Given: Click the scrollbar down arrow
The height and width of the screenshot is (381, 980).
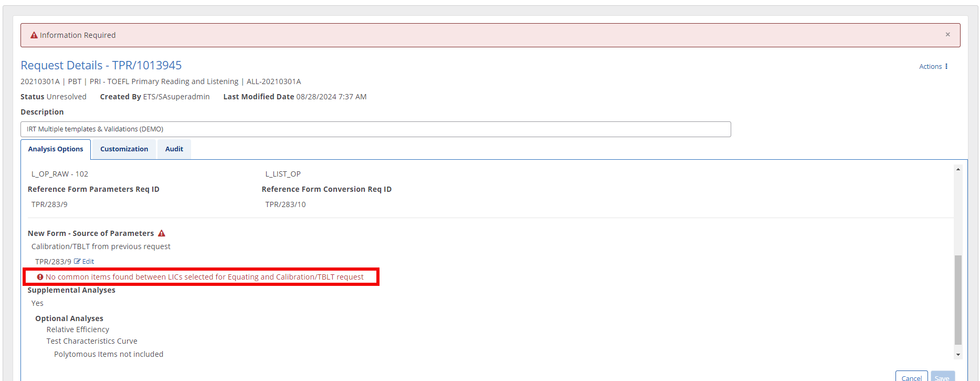Looking at the screenshot, I should [958, 355].
